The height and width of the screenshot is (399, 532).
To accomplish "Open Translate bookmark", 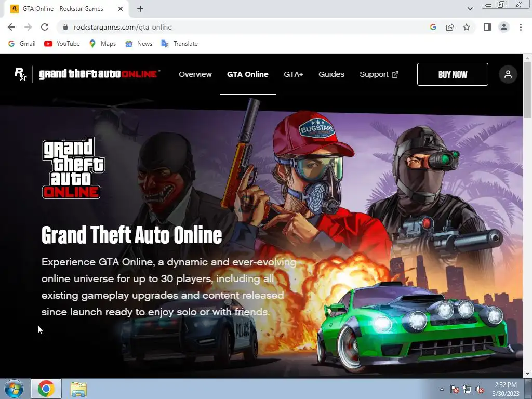I will click(x=179, y=44).
